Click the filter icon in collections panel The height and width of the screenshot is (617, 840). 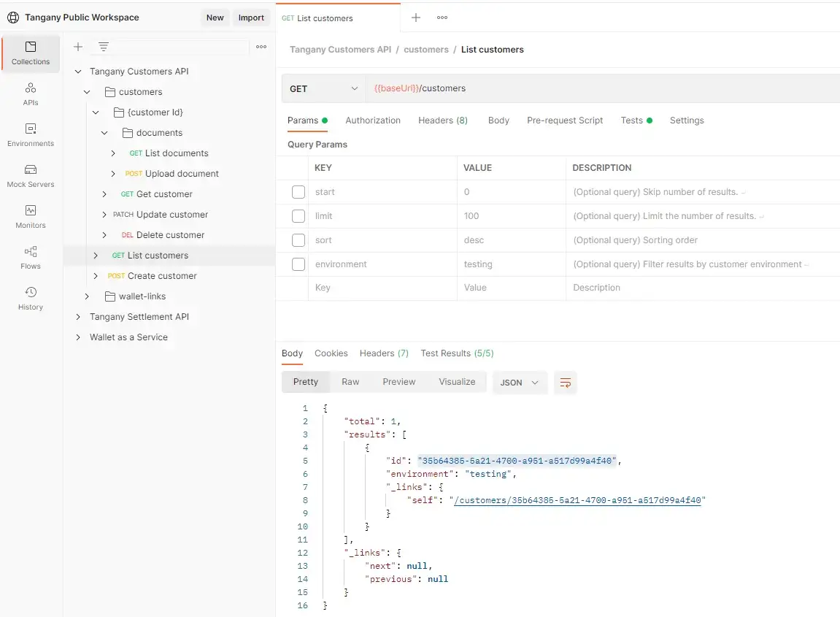[x=104, y=47]
